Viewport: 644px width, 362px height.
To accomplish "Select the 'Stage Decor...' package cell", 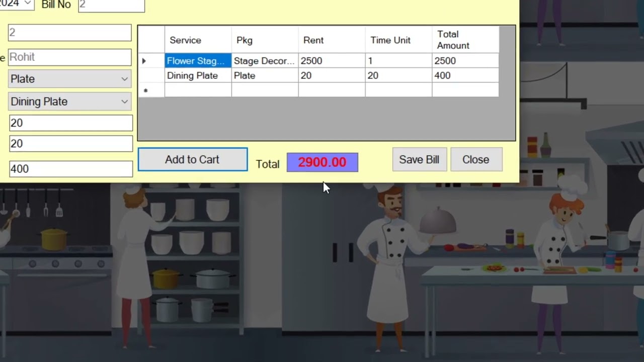I will coord(265,61).
